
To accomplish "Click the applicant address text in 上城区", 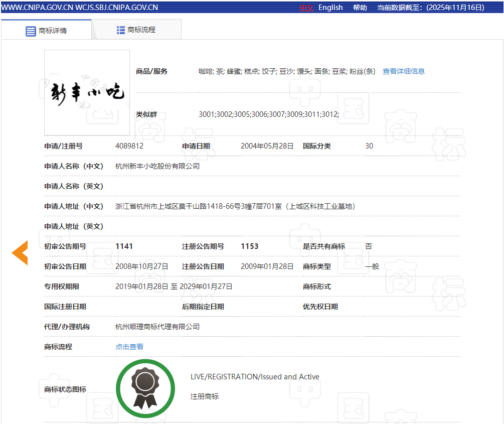I will point(235,206).
